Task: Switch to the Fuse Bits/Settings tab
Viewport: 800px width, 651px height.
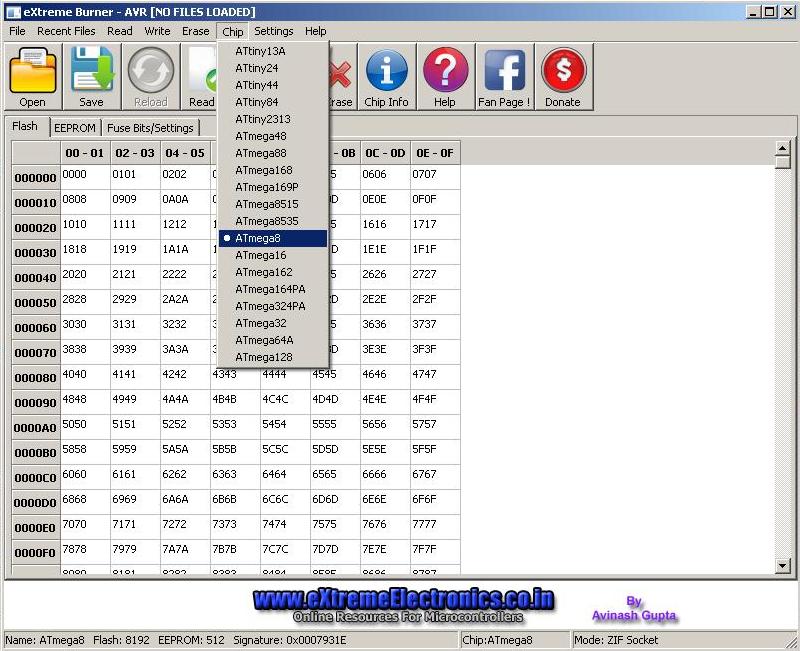Action: pyautogui.click(x=150, y=128)
